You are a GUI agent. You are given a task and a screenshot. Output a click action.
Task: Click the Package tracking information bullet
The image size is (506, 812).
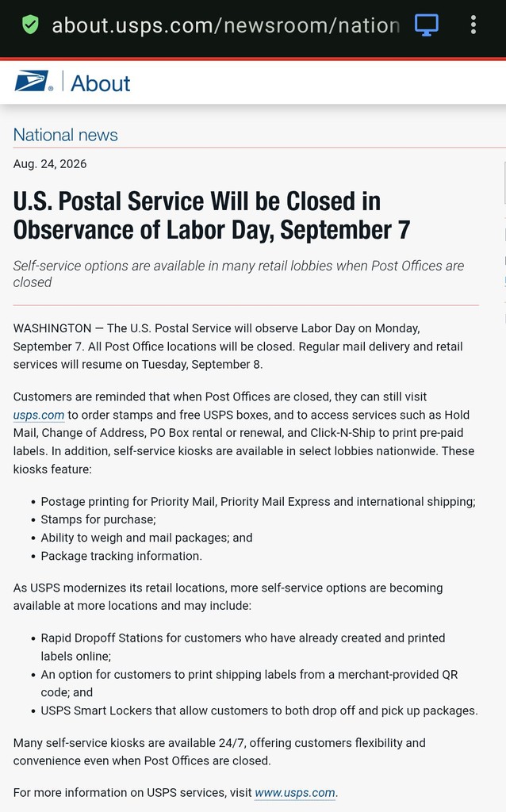click(x=121, y=556)
